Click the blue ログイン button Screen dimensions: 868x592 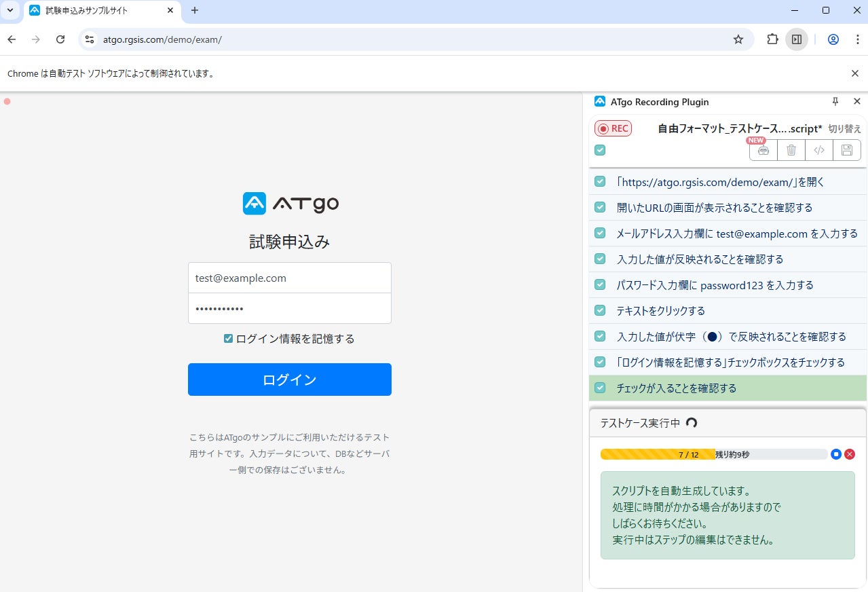tap(290, 380)
